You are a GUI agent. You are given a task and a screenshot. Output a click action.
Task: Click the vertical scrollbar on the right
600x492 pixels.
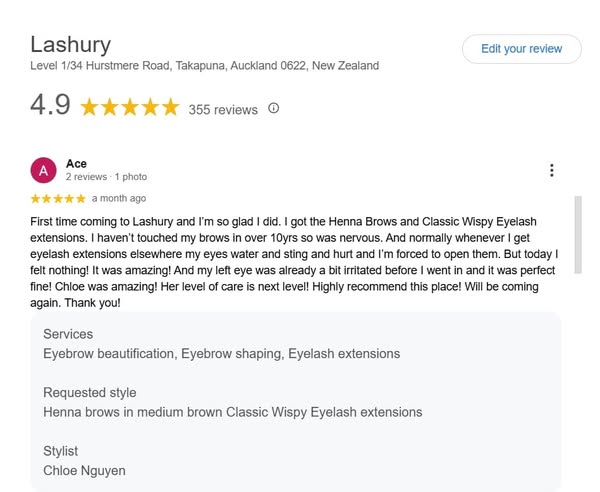577,250
